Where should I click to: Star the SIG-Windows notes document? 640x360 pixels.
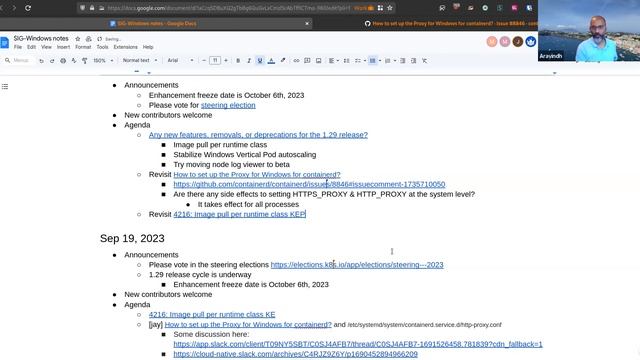point(78,39)
